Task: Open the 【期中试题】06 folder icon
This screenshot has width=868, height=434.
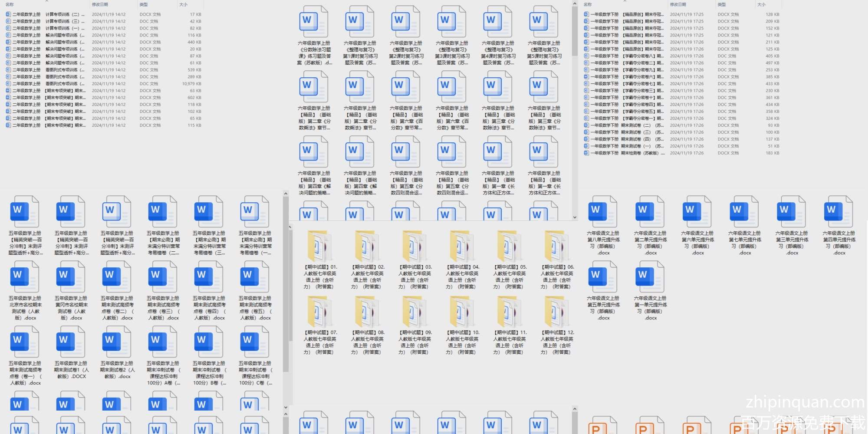Action: [x=557, y=246]
